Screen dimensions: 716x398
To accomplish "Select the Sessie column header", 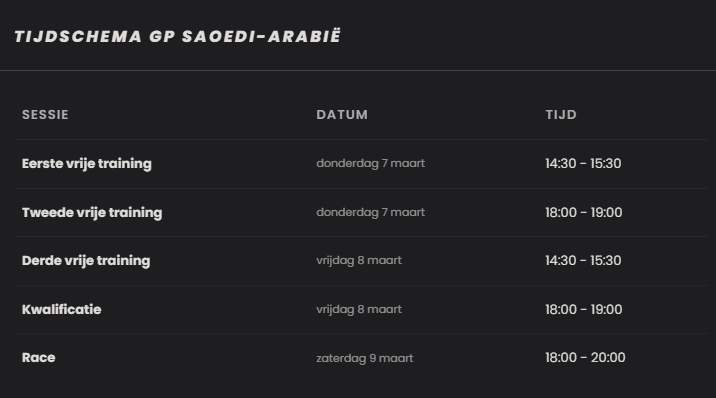I will coord(45,115).
